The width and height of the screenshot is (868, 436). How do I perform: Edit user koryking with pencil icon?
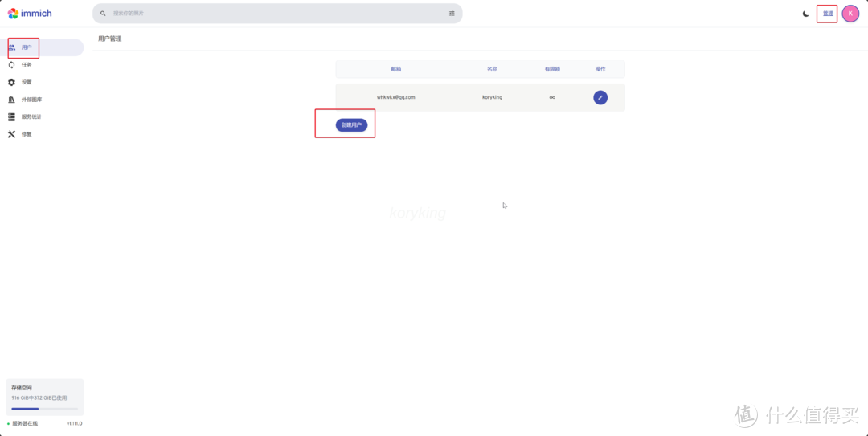600,97
